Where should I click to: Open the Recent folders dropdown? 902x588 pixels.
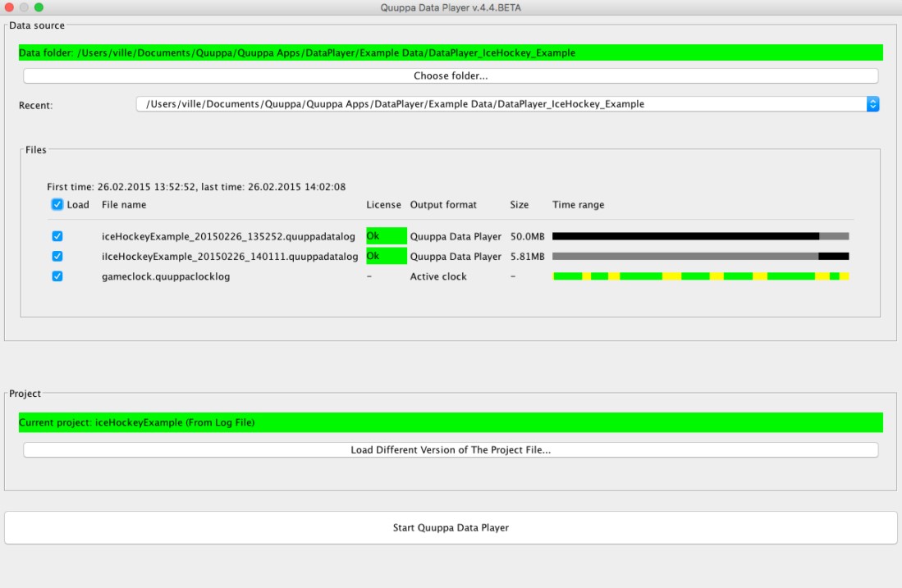pos(872,104)
